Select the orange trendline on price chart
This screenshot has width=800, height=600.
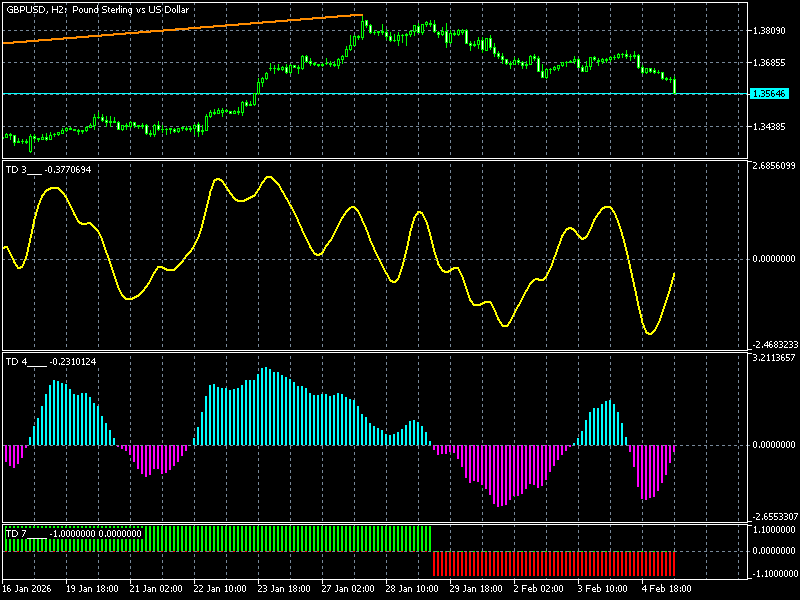[x=183, y=29]
